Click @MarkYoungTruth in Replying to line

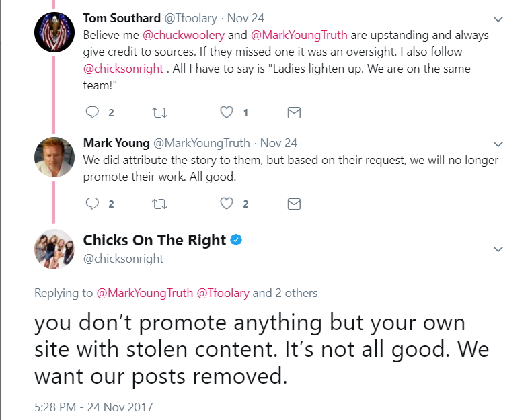click(145, 293)
